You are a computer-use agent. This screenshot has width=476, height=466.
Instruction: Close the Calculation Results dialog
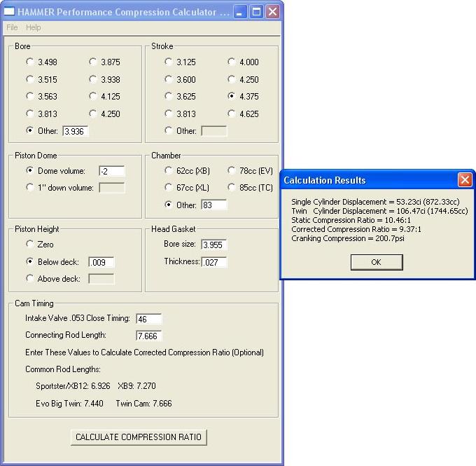465,180
